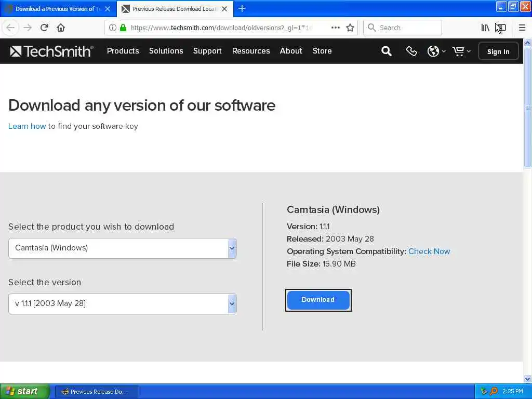Click the scrollbar down arrow
Image resolution: width=532 pixels, height=399 pixels.
click(527, 379)
